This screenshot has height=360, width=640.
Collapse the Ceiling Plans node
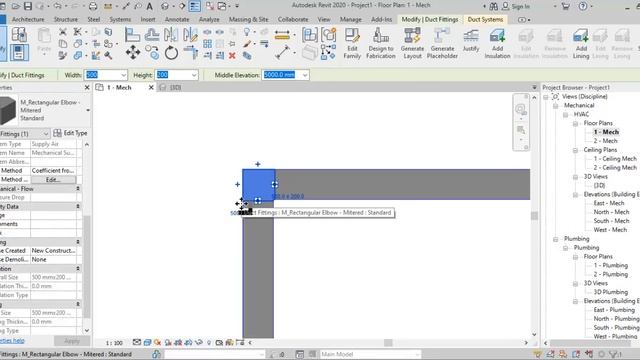[575, 150]
